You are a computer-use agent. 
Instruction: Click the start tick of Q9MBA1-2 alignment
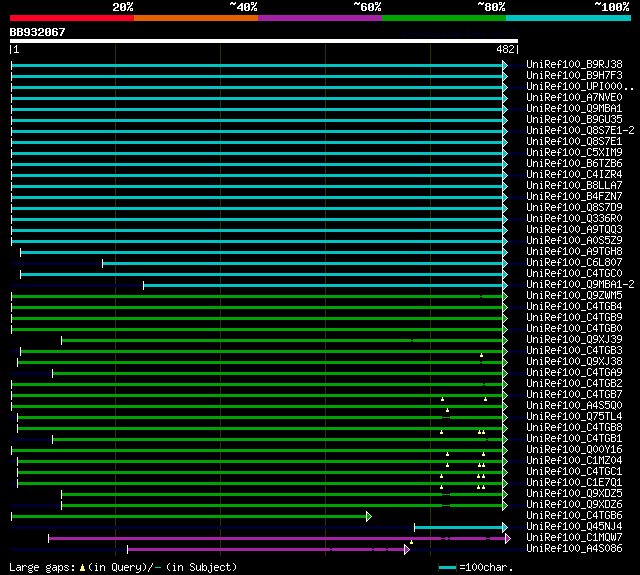[144, 285]
